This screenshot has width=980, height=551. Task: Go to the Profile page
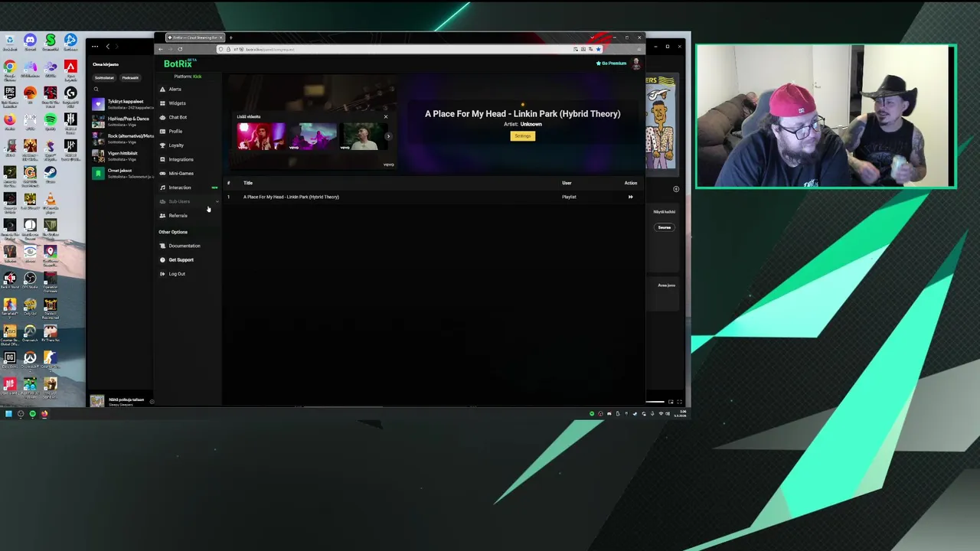[175, 132]
